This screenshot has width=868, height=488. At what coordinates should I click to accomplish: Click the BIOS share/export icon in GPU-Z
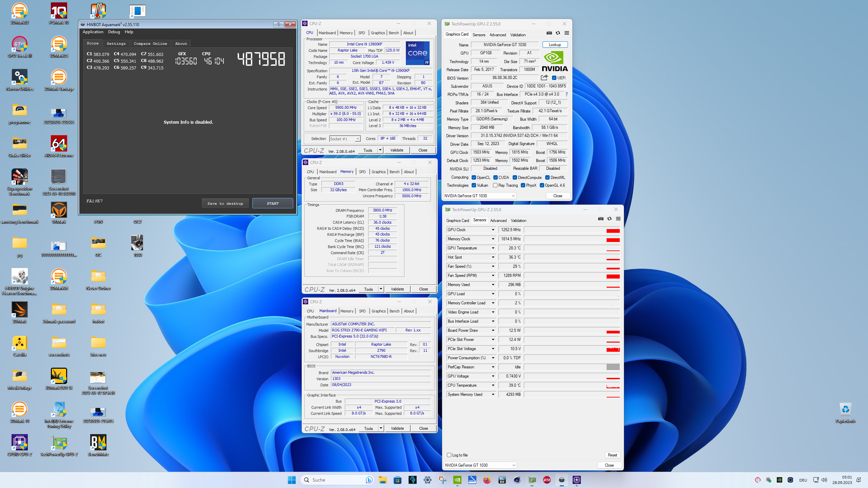pos(544,78)
